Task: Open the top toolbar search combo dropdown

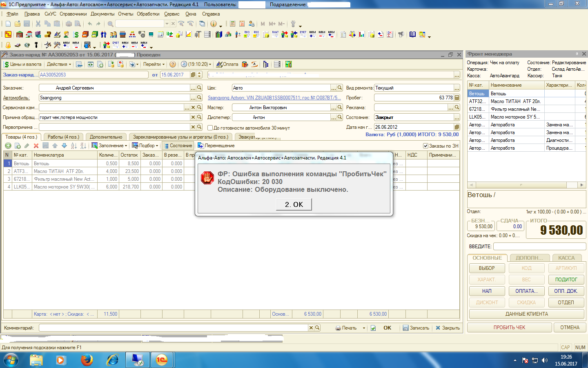Action: pyautogui.click(x=167, y=24)
